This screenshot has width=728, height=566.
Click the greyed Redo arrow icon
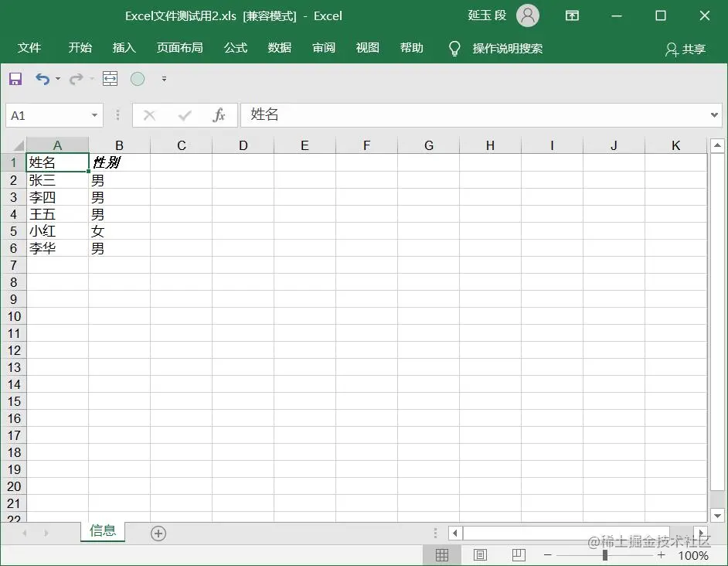(76, 79)
